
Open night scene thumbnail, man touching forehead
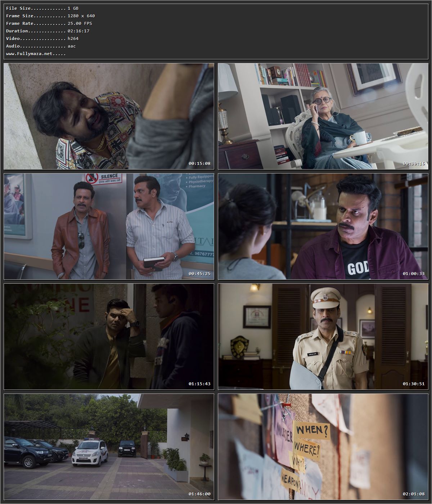tap(109, 337)
